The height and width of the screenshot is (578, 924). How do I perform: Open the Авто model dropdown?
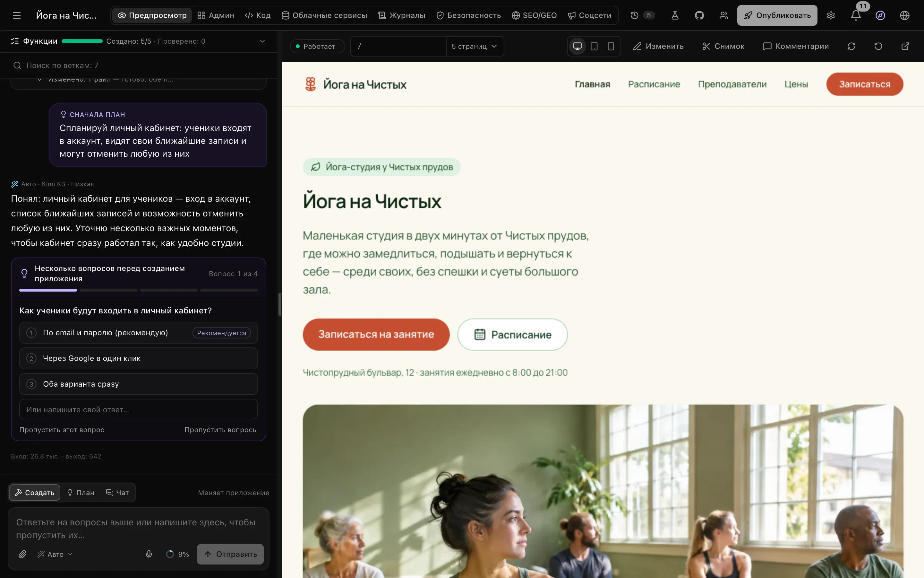pyautogui.click(x=55, y=554)
